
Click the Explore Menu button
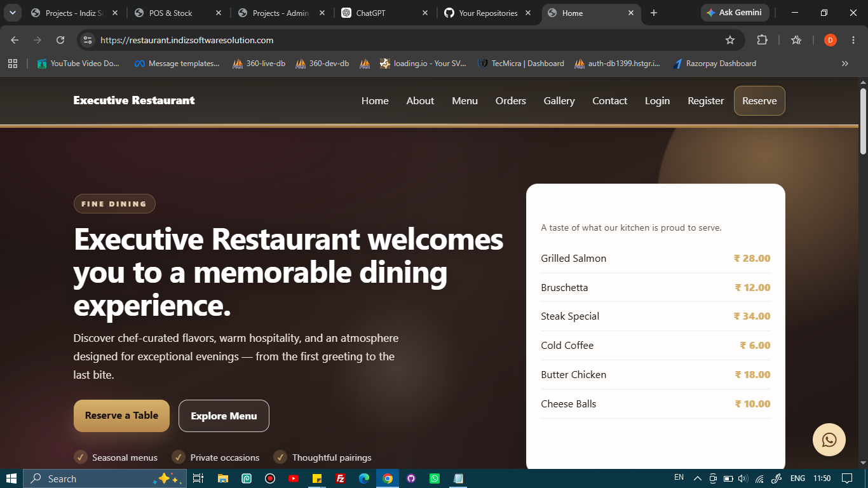click(x=224, y=416)
